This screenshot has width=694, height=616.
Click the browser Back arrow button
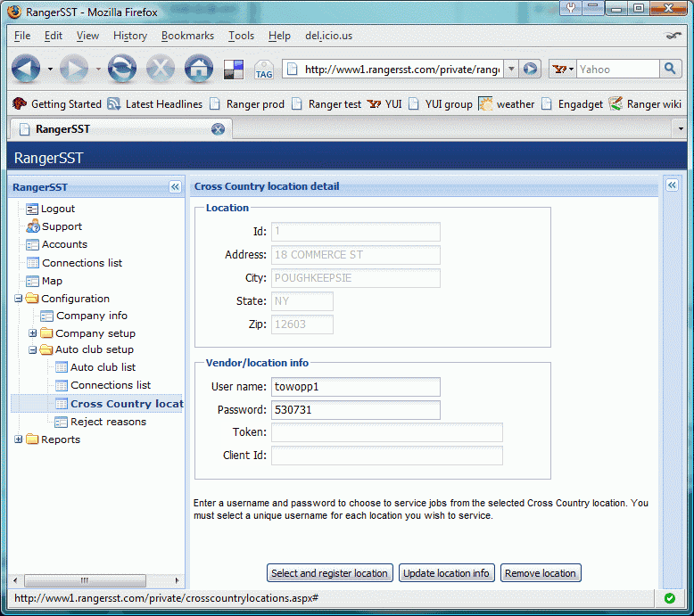(26, 69)
